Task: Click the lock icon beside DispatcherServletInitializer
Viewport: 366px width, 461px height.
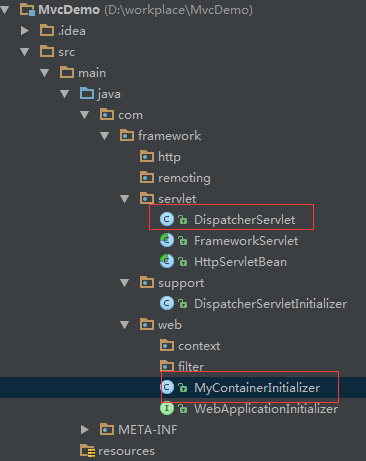Action: (182, 304)
